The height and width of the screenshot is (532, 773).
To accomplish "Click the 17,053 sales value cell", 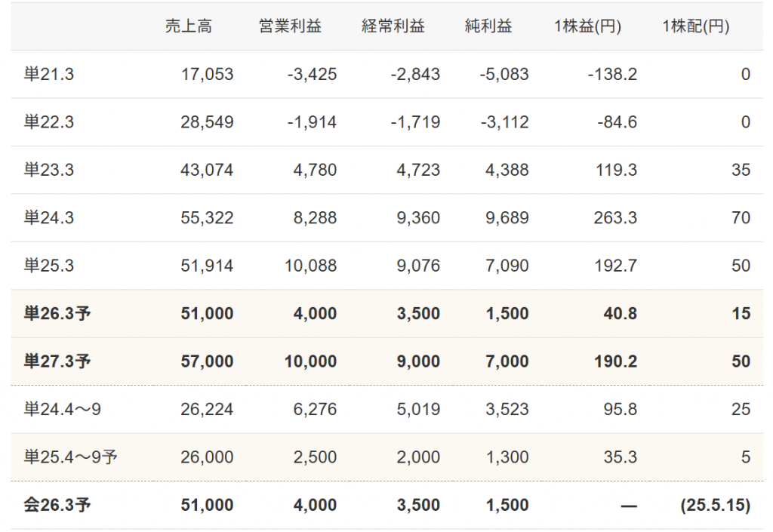I will [208, 75].
